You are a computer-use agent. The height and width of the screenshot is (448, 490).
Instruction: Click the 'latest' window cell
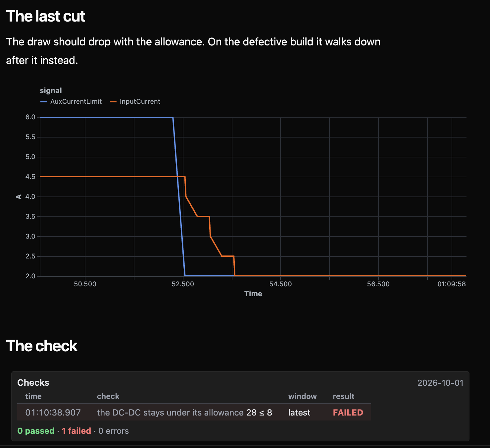click(299, 413)
